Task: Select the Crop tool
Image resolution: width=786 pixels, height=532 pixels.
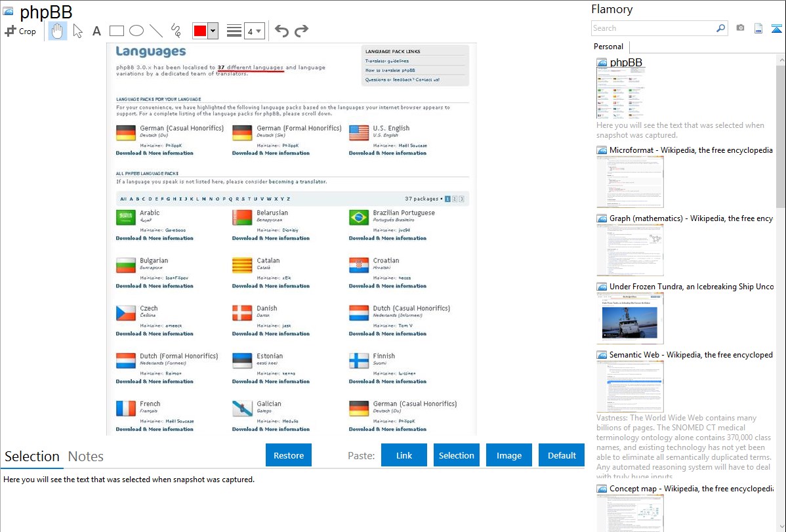Action: coord(20,31)
